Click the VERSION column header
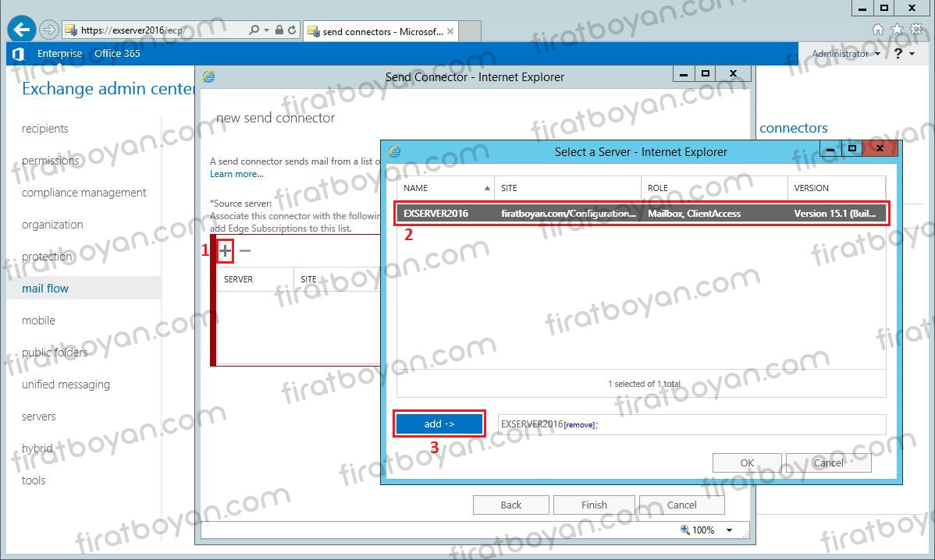This screenshot has height=560, width=935. click(836, 188)
